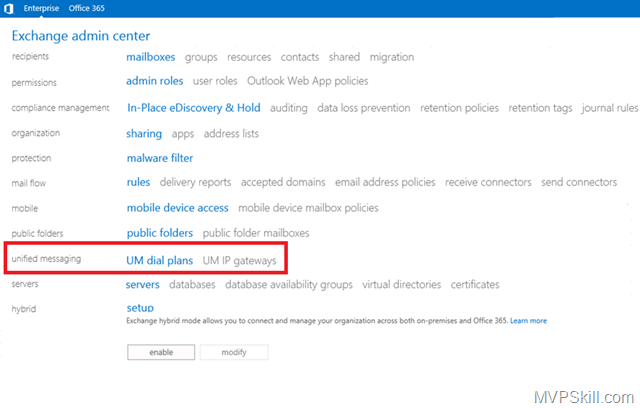Open the recipients category

(x=30, y=56)
